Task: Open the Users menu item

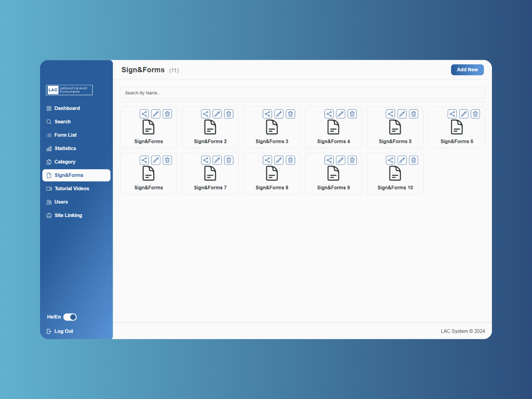Action: [x=61, y=202]
